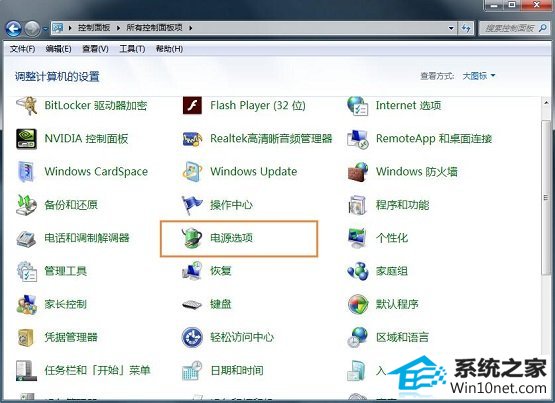Screen dimensions: 555x403
Task: Click the 控制面板 breadcrumb segment
Action: point(94,28)
